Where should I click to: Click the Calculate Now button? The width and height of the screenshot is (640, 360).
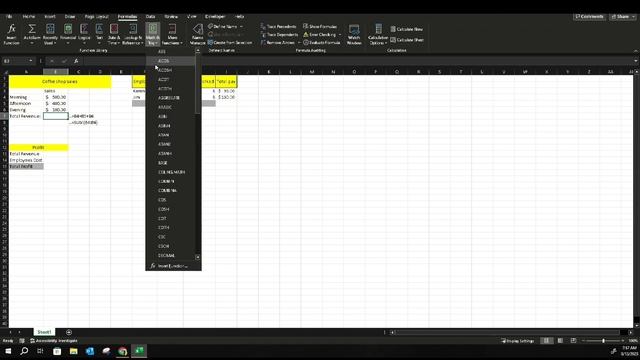(x=407, y=29)
